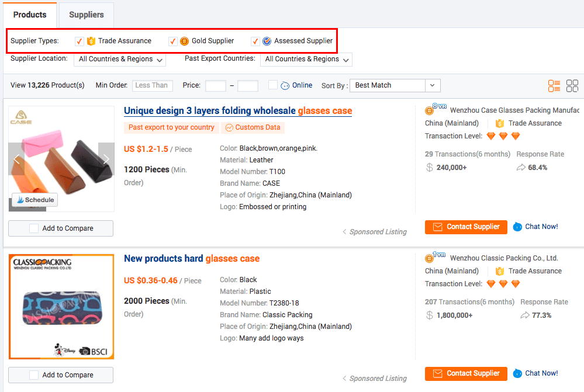Uncheck the Gold Supplier checkbox

point(172,41)
